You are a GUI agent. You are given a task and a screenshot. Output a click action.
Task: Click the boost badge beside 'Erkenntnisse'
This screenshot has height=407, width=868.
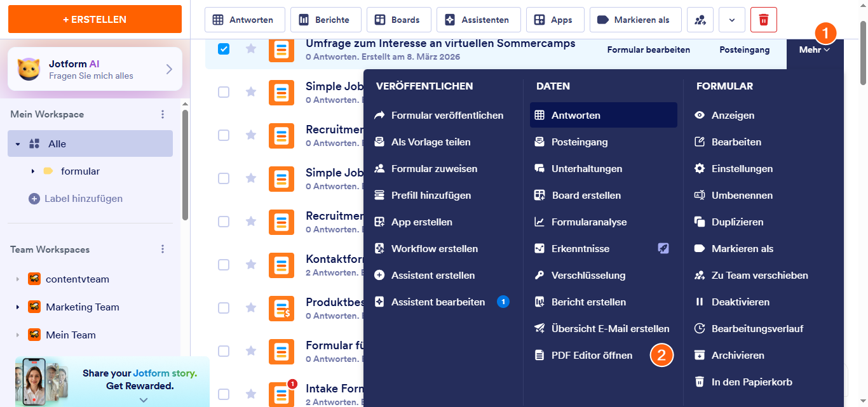click(x=663, y=248)
